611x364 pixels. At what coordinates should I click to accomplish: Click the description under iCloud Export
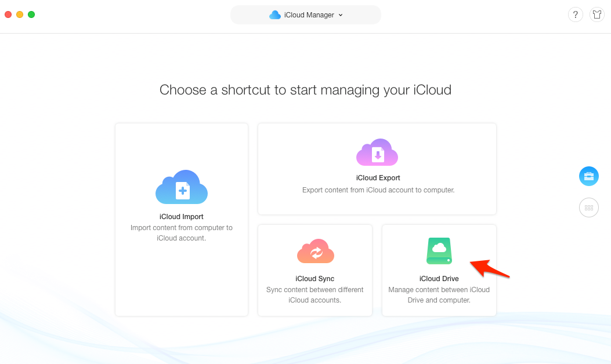click(x=378, y=190)
